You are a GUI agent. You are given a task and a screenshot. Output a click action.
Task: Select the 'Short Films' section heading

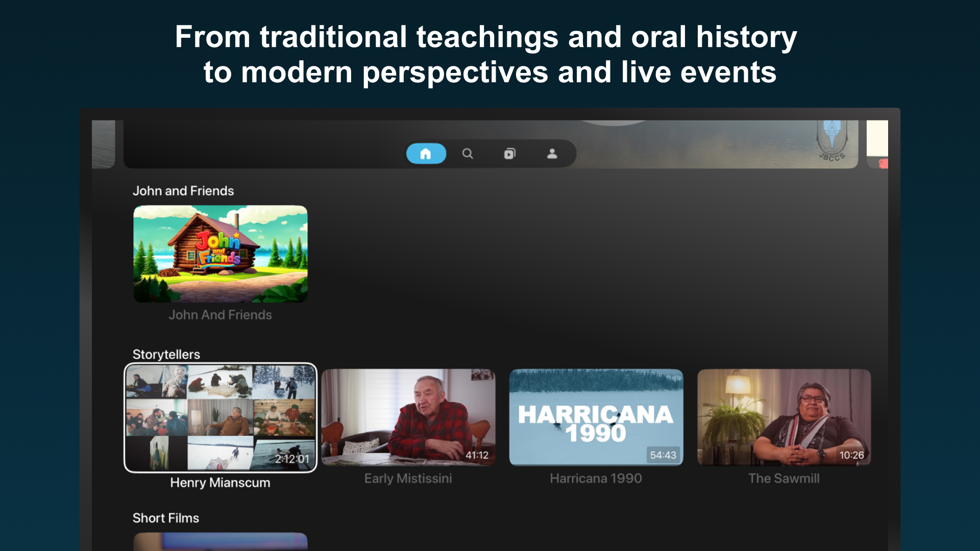pyautogui.click(x=166, y=518)
